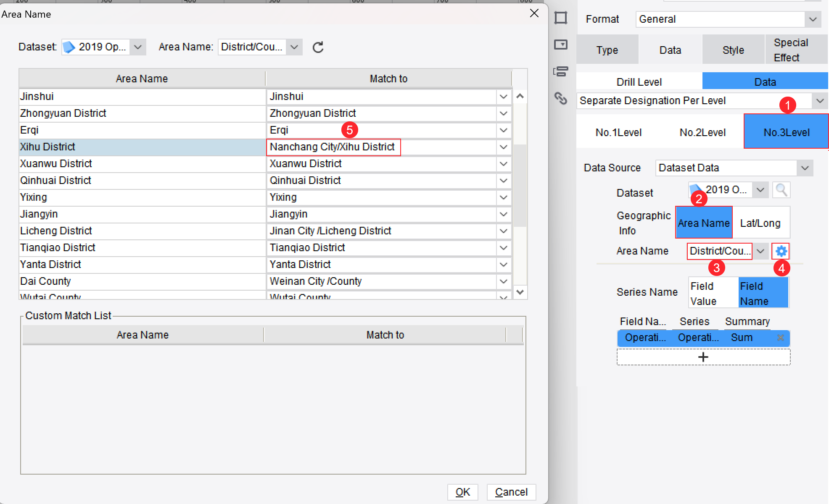
Task: Select Area Name geographic info option
Action: click(x=704, y=223)
